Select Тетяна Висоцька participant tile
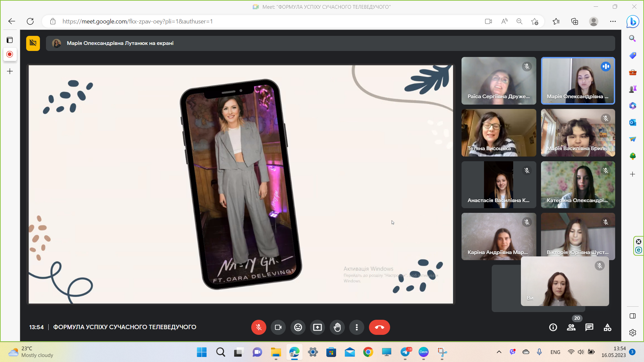 (x=498, y=133)
